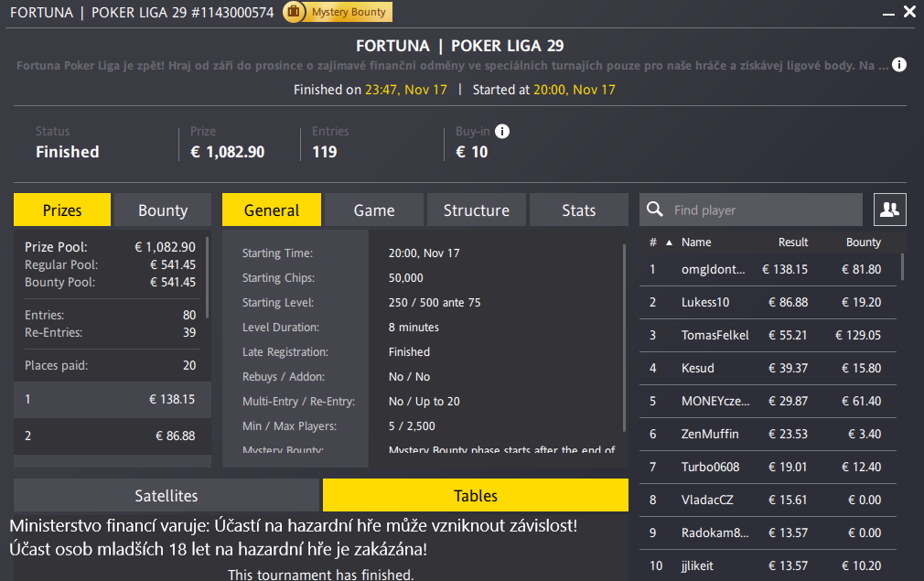The image size is (924, 581).
Task: Click 2nd place prize € 86.88 row
Action: pos(112,436)
